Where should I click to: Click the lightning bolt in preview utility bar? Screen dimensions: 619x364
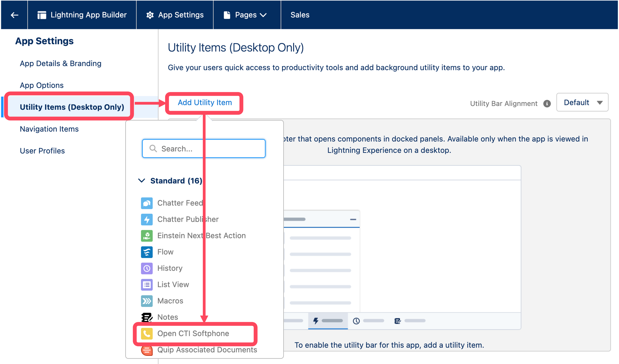click(316, 321)
